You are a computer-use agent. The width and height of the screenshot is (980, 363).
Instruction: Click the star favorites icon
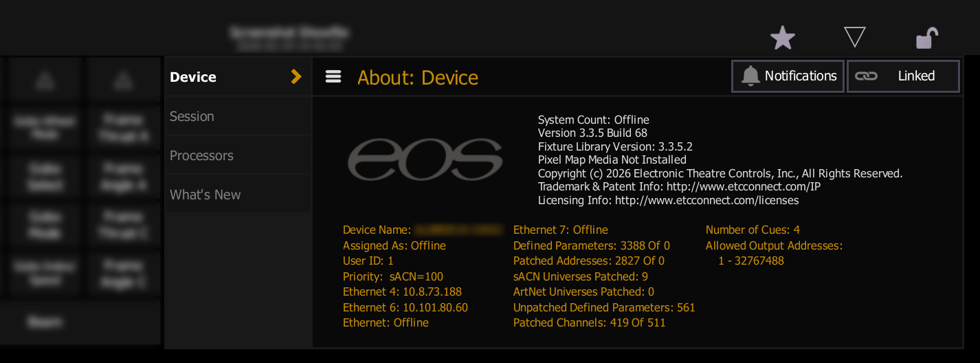[782, 38]
